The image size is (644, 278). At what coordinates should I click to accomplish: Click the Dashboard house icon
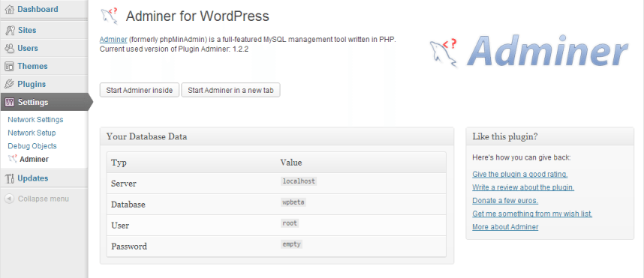pyautogui.click(x=10, y=10)
